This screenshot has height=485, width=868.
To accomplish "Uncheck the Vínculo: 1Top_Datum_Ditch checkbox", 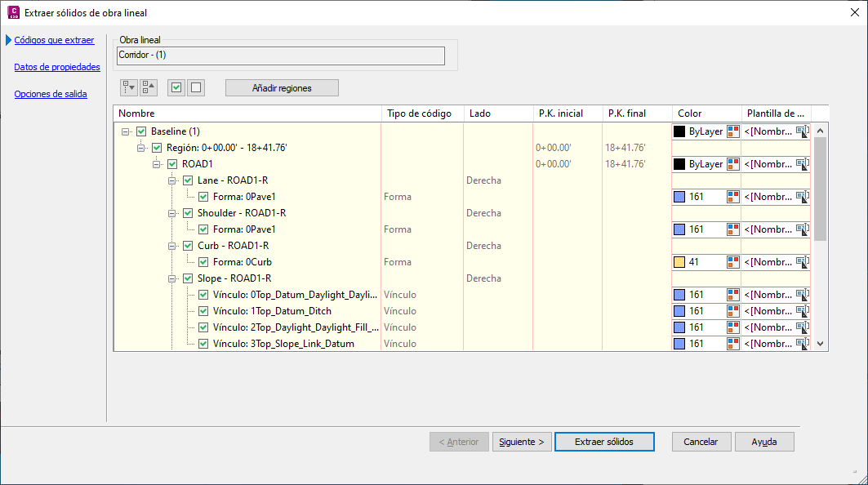I will click(203, 311).
